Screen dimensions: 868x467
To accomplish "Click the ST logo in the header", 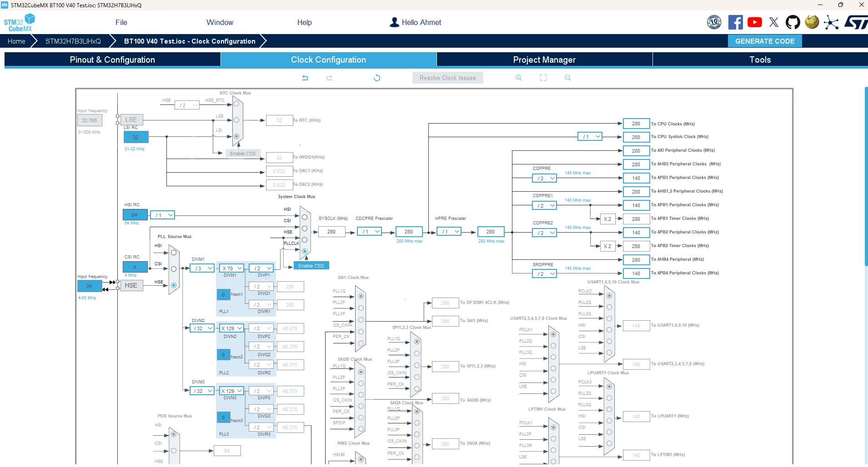I will pyautogui.click(x=856, y=22).
